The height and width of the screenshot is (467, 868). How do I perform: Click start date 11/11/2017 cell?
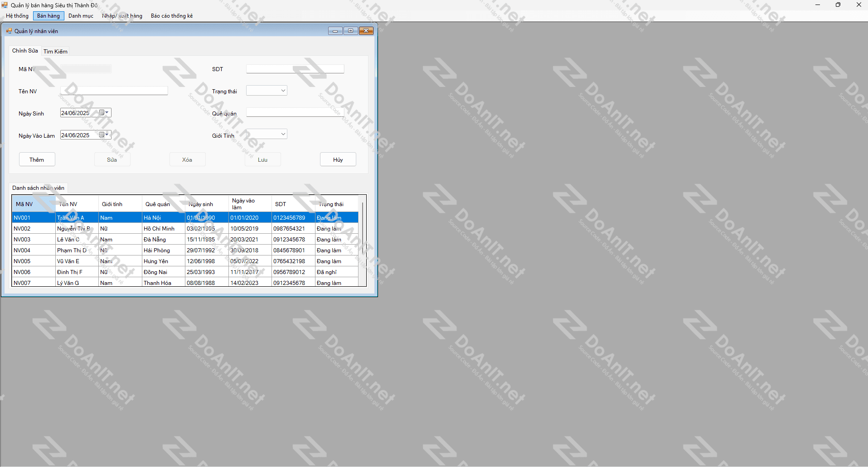coord(250,272)
